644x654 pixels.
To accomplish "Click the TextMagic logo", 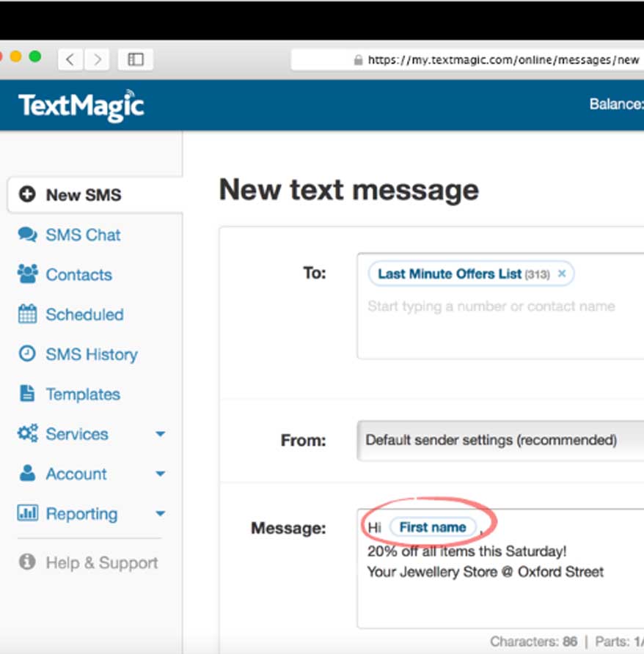I will point(81,105).
